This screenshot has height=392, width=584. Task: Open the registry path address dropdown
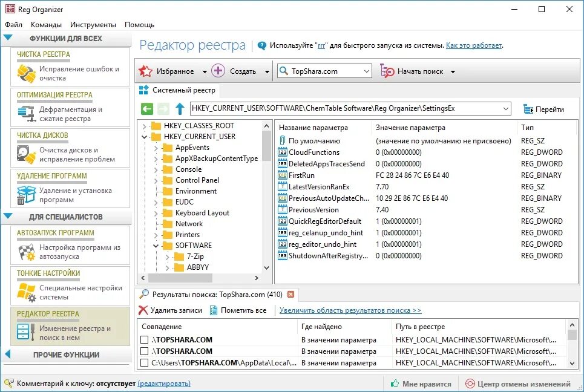pyautogui.click(x=506, y=109)
